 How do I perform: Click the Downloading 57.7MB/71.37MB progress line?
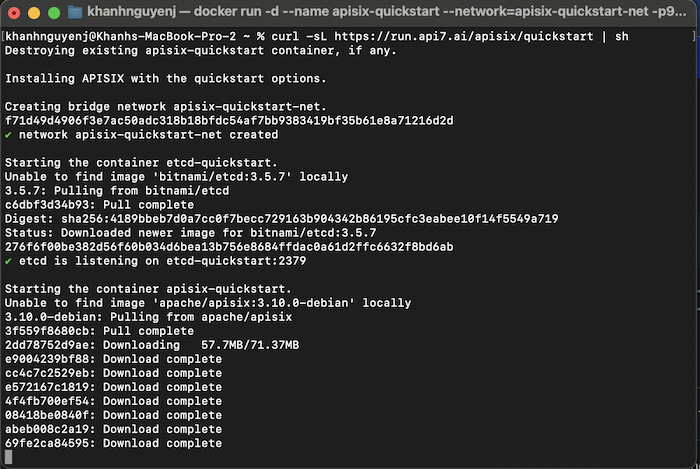tap(152, 345)
